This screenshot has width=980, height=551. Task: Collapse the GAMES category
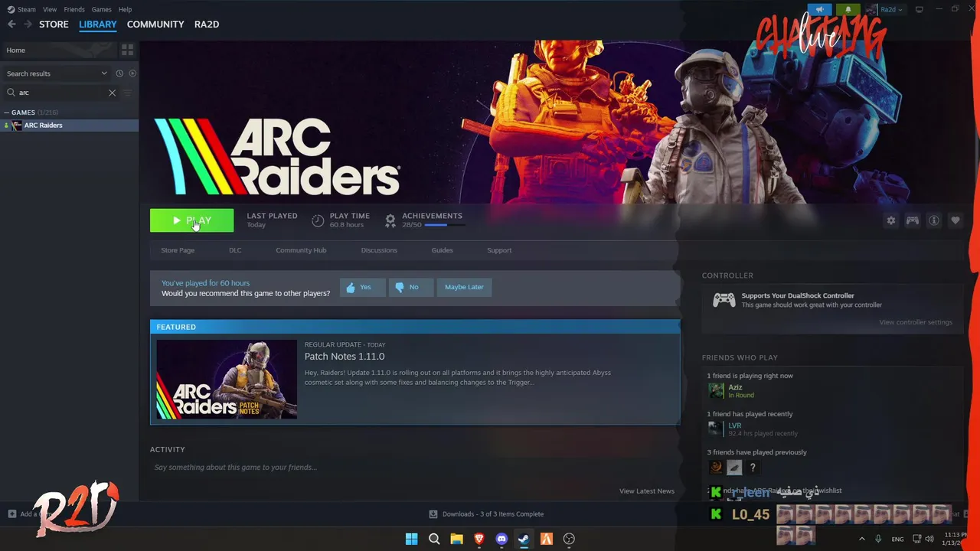[x=7, y=112]
